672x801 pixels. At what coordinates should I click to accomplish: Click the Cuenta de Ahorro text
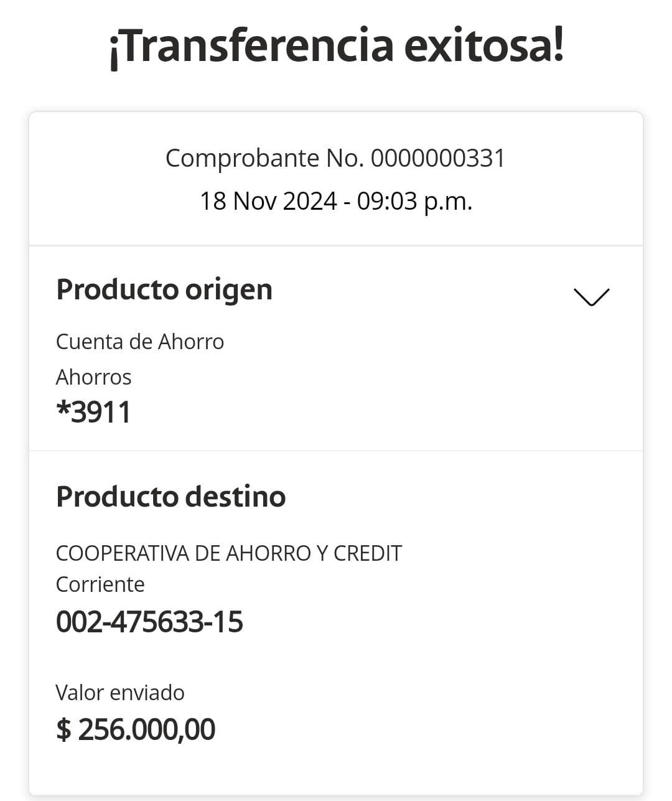tap(140, 342)
